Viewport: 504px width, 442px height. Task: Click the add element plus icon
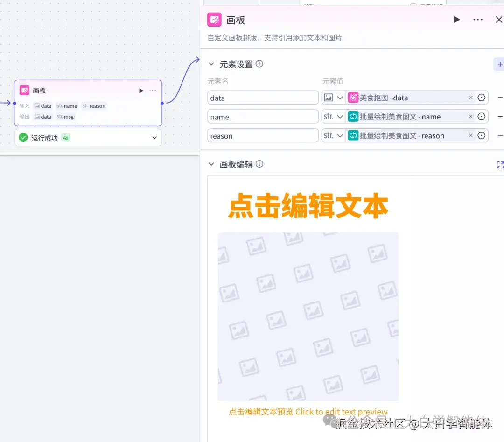point(499,64)
